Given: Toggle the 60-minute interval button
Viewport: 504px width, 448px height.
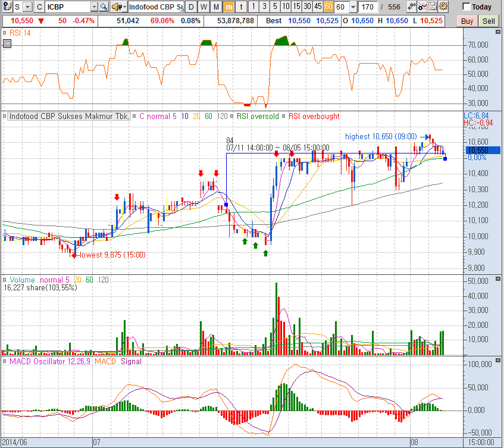Looking at the screenshot, I should coord(328,7).
